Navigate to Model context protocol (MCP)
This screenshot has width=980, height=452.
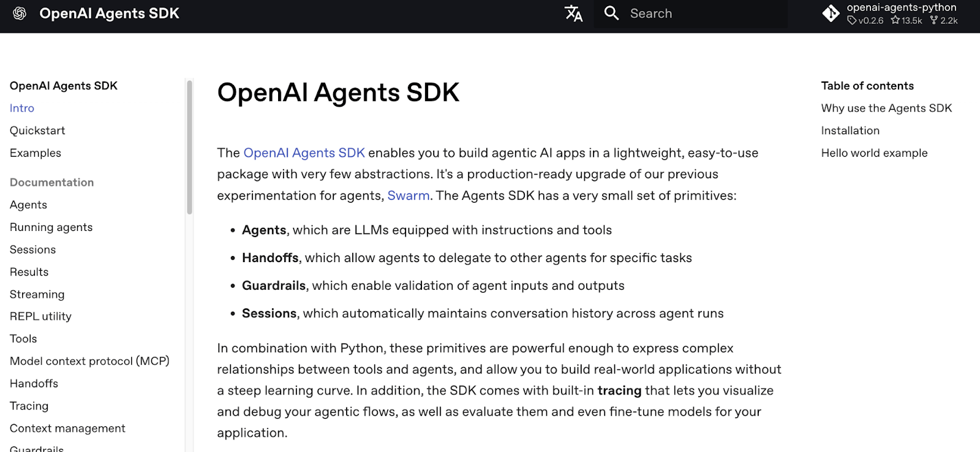(89, 361)
